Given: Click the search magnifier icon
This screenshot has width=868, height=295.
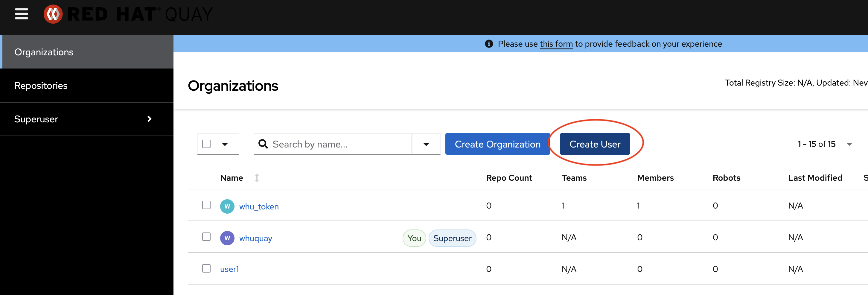Looking at the screenshot, I should pyautogui.click(x=263, y=144).
